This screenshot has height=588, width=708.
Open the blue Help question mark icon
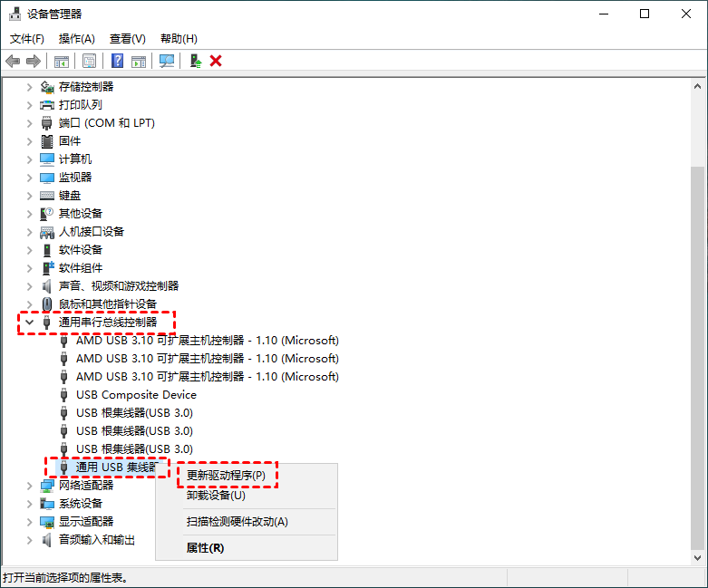[x=118, y=61]
